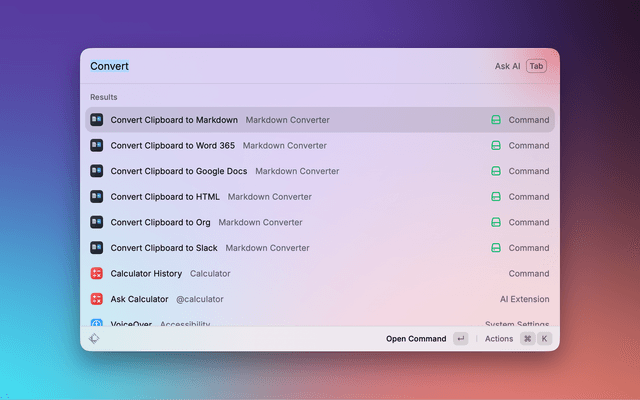Viewport: 640px width, 400px height.
Task: Click Open Command in the bottom bar
Action: coord(416,339)
